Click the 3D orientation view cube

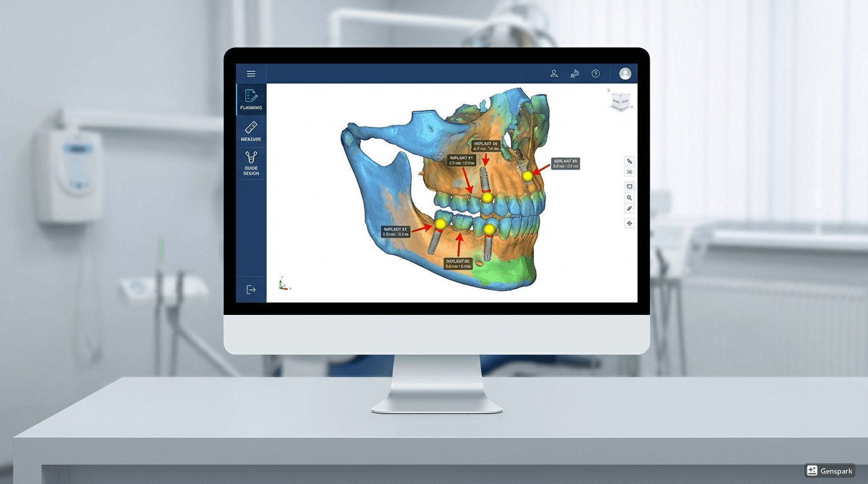[621, 101]
